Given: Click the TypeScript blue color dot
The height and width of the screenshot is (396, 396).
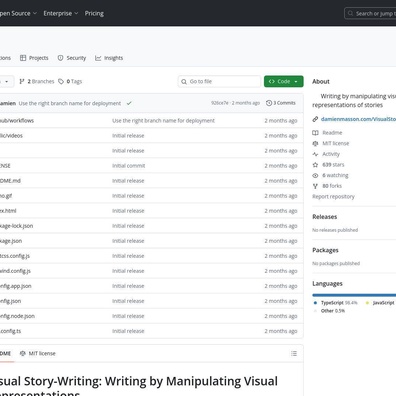Looking at the screenshot, I should 315,303.
